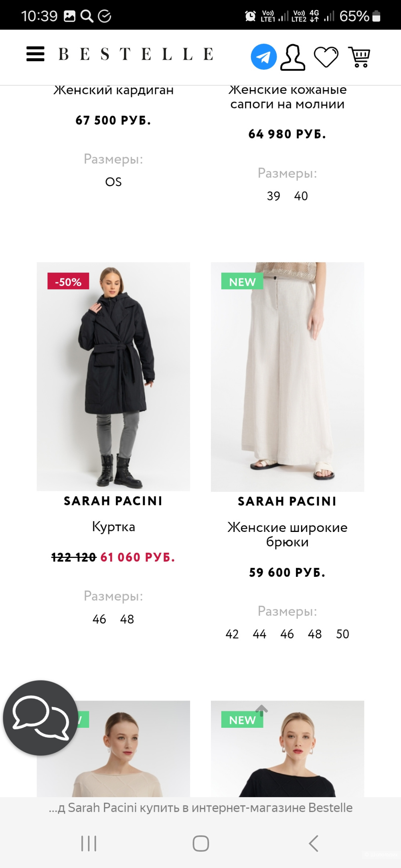Select size 48 for the jacket
Screen dimensions: 401x868
pos(126,619)
